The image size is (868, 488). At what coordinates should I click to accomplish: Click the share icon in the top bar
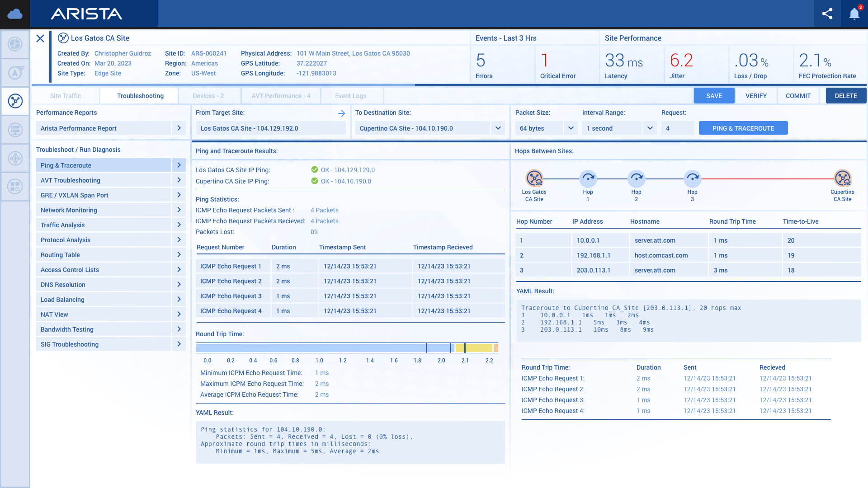click(827, 14)
